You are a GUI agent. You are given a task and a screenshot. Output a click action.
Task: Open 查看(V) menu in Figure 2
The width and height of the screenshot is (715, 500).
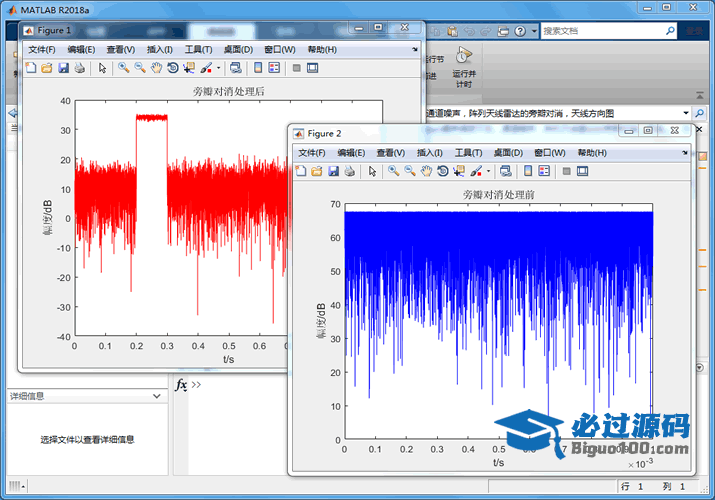(x=391, y=153)
